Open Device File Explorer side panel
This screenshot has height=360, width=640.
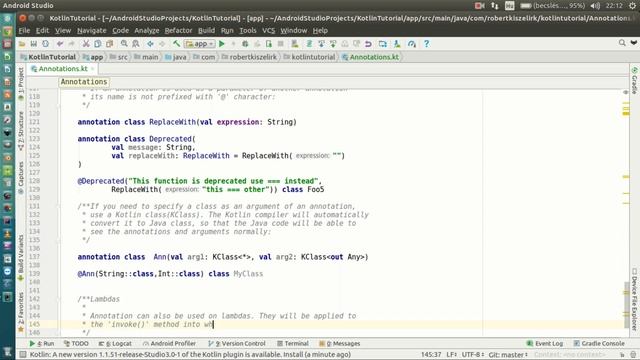[635, 299]
